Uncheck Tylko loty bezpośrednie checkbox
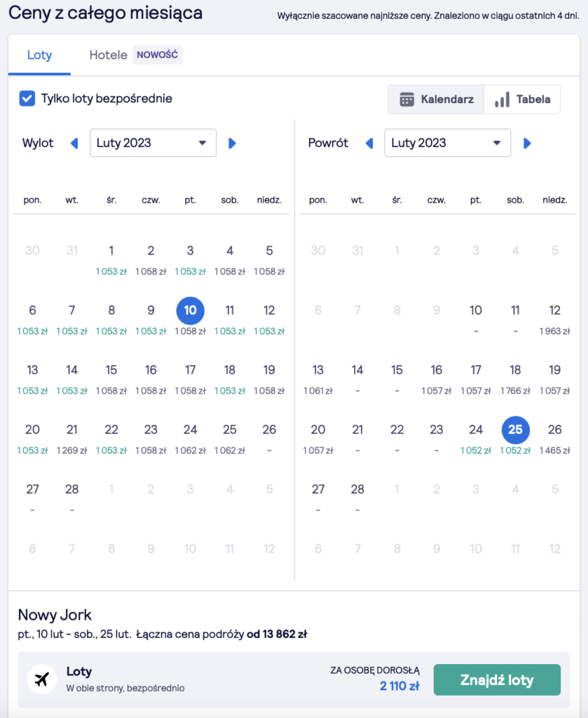This screenshot has height=718, width=588. [x=27, y=99]
